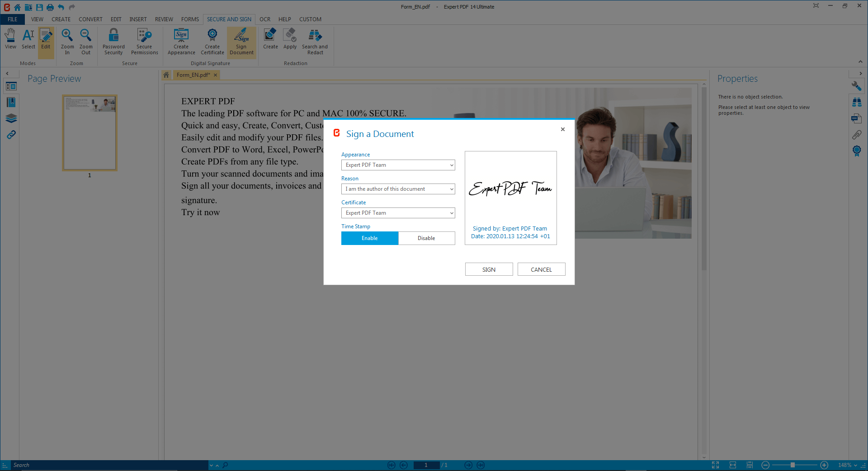This screenshot has width=868, height=471.
Task: Click the Apply redaction tool
Action: pos(290,39)
